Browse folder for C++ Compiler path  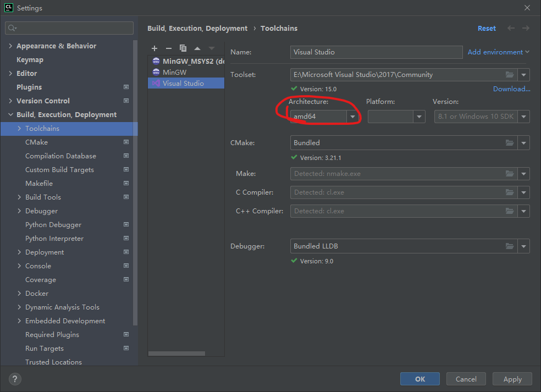click(x=510, y=211)
